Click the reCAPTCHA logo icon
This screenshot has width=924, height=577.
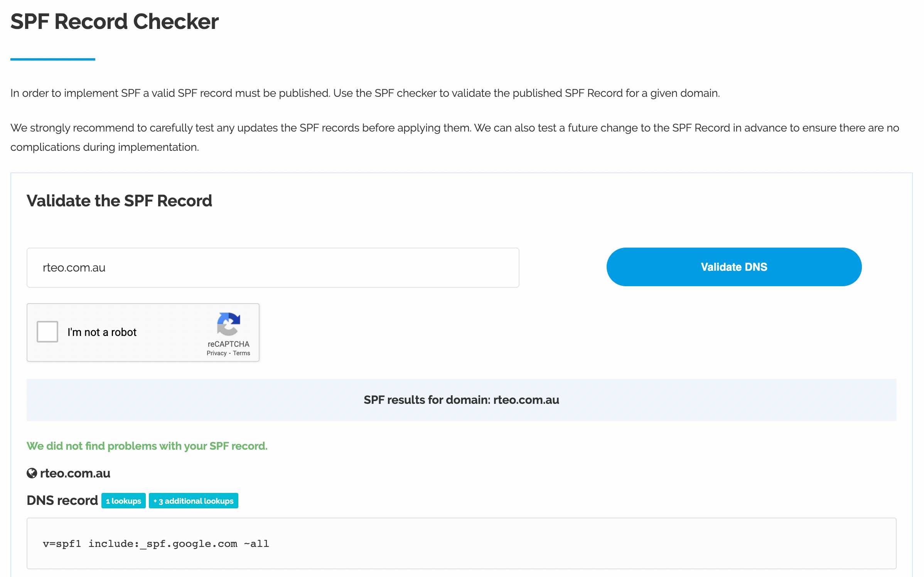(229, 324)
